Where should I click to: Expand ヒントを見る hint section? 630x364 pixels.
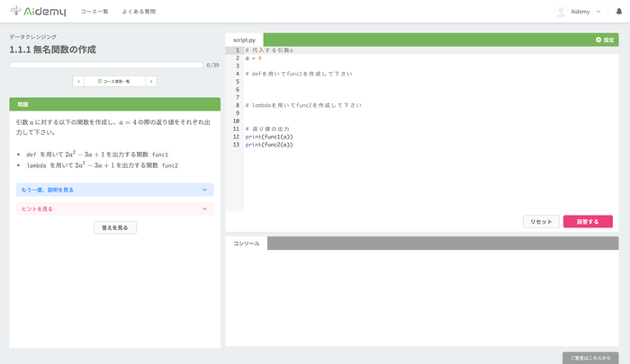(x=115, y=209)
